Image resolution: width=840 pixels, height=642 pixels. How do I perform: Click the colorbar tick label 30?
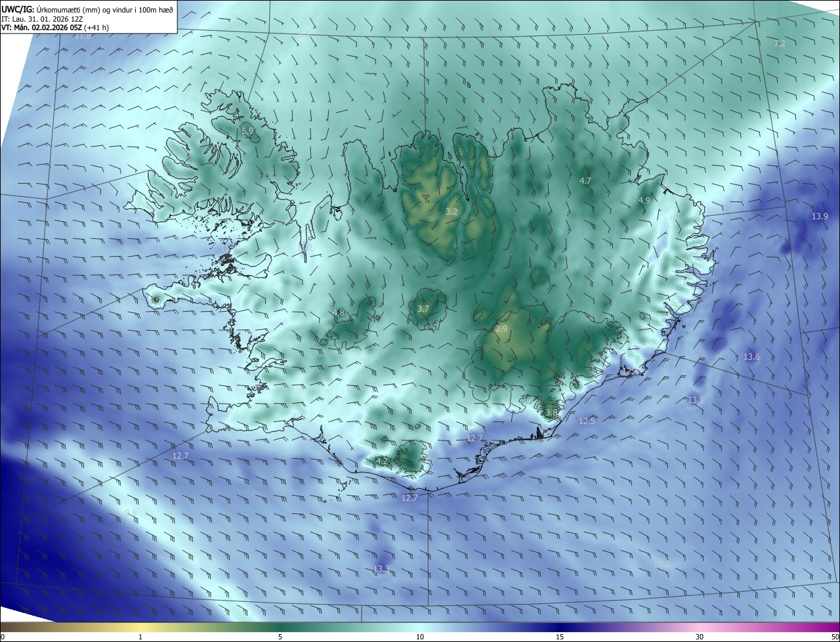[x=700, y=637]
